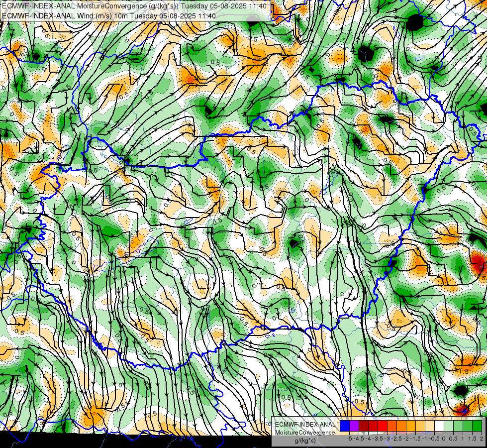This screenshot has height=448, width=487.
Task: Choose the darkest green swatch ending at 2
Action: [477, 426]
